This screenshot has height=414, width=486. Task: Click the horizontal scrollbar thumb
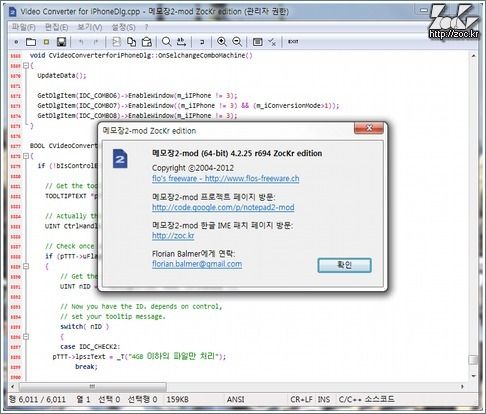coord(93,387)
